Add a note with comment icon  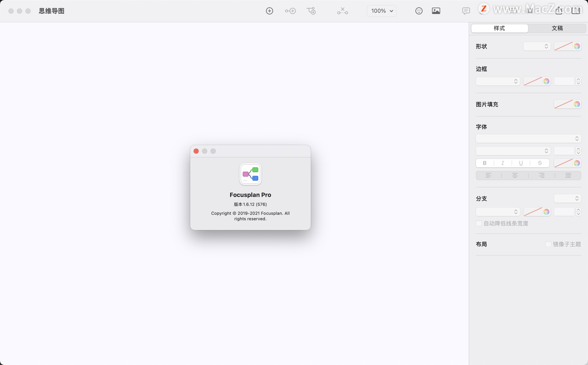466,11
